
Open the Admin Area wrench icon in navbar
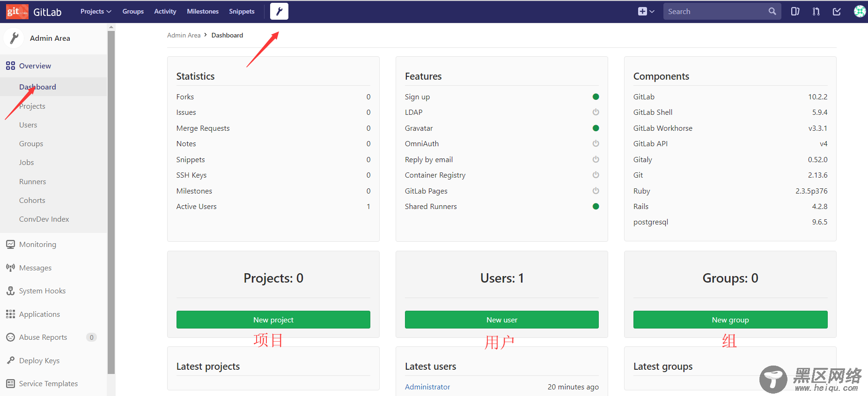point(279,11)
